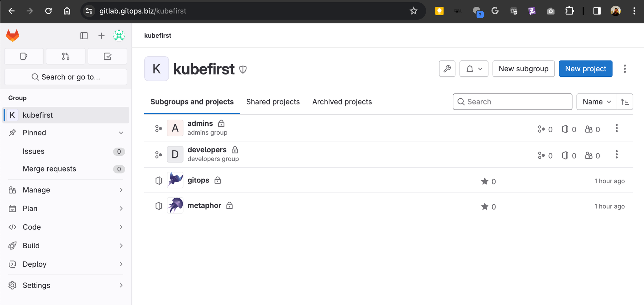
Task: Click the site information icon in address bar
Action: point(89,11)
